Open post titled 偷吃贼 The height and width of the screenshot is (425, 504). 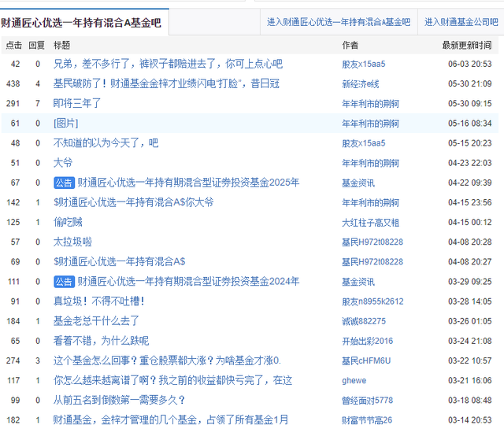click(68, 222)
